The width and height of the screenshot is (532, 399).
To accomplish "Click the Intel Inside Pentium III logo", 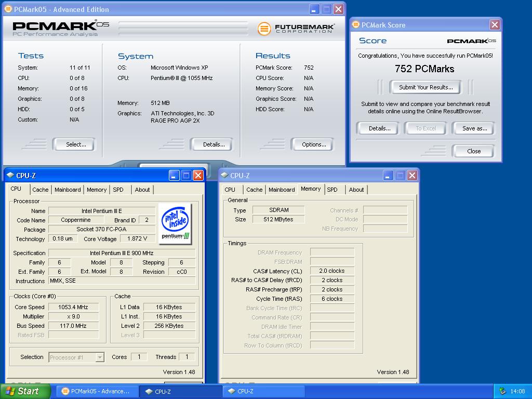I will point(175,224).
